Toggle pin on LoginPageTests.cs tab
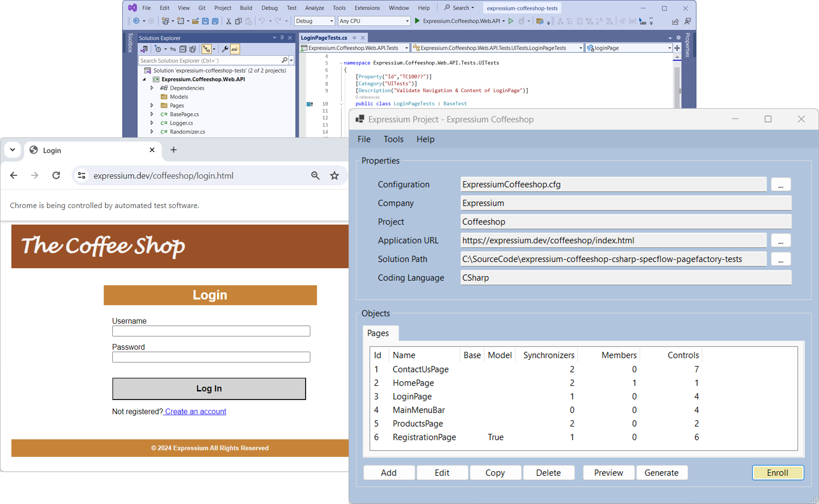Image resolution: width=819 pixels, height=504 pixels. (354, 38)
